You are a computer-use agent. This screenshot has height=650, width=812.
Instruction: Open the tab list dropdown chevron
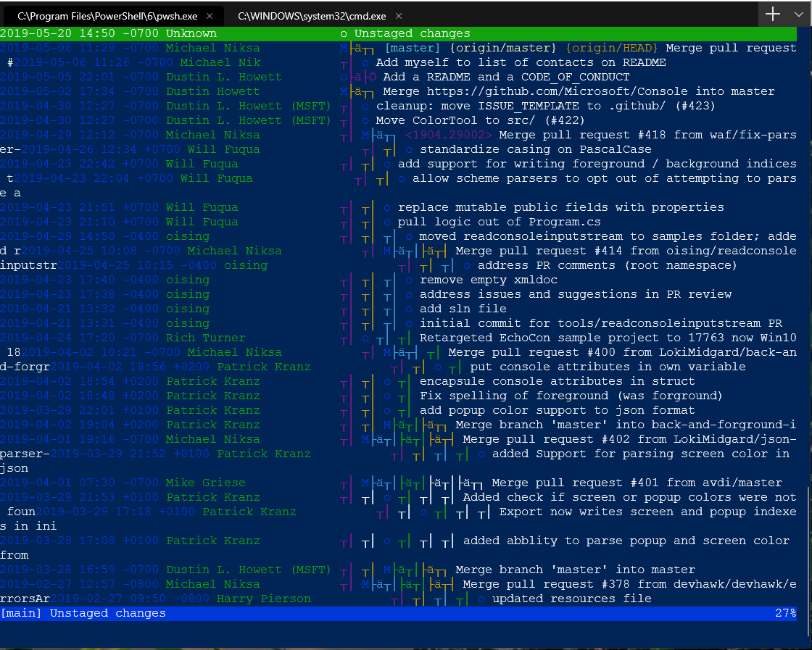pyautogui.click(x=798, y=14)
